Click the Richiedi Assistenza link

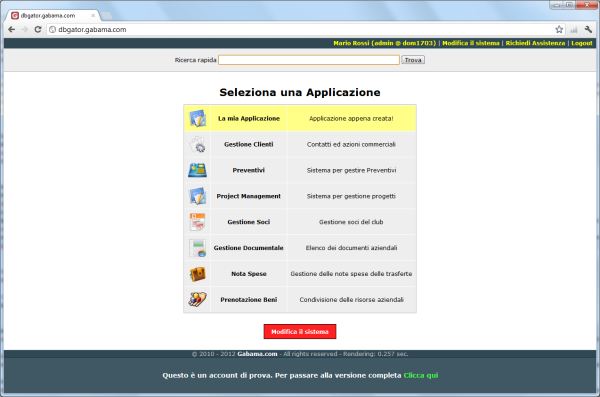click(535, 43)
